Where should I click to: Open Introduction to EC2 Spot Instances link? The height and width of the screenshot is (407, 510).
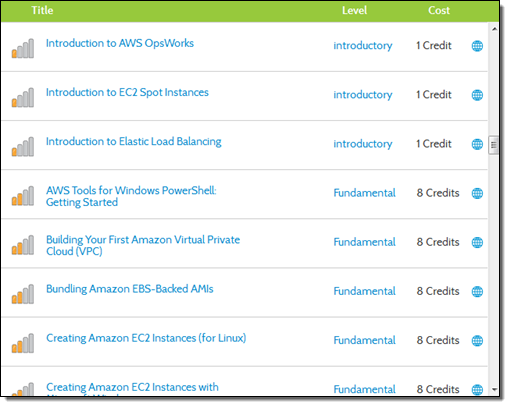127,92
